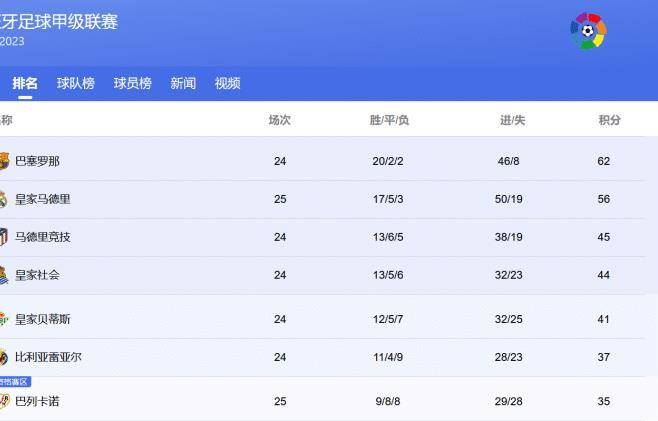Click Real Madrid club crest icon
The image size is (658, 421).
[x=3, y=199]
